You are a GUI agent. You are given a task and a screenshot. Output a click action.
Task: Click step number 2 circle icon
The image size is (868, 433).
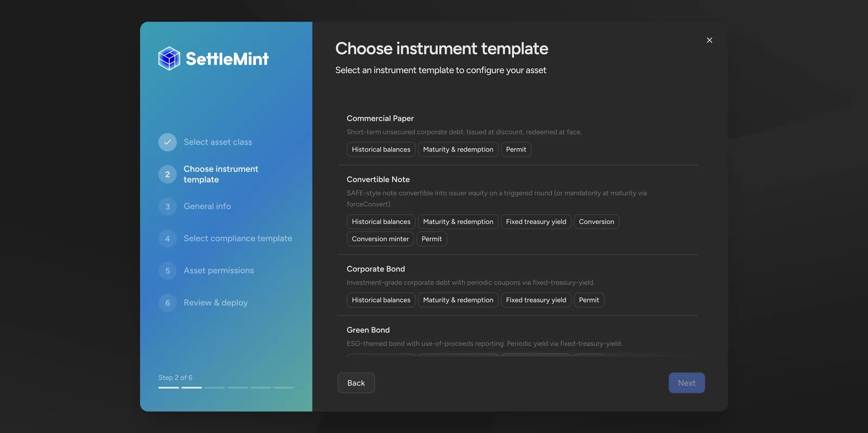[168, 175]
